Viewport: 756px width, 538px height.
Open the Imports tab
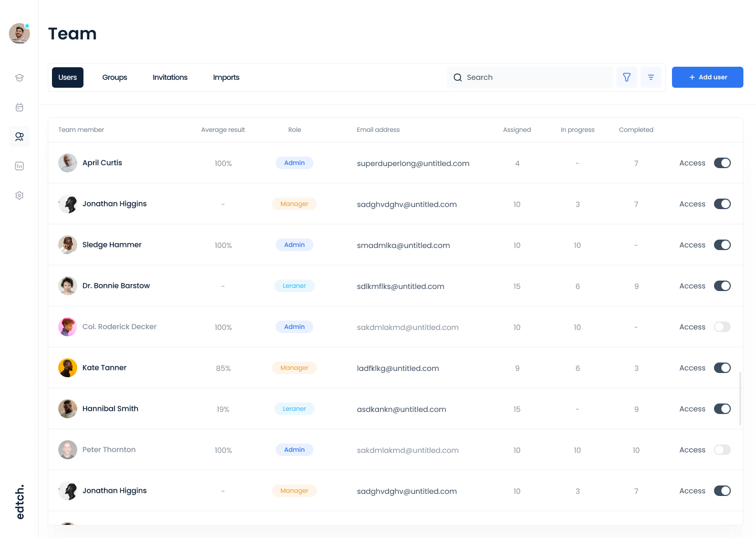click(x=226, y=77)
